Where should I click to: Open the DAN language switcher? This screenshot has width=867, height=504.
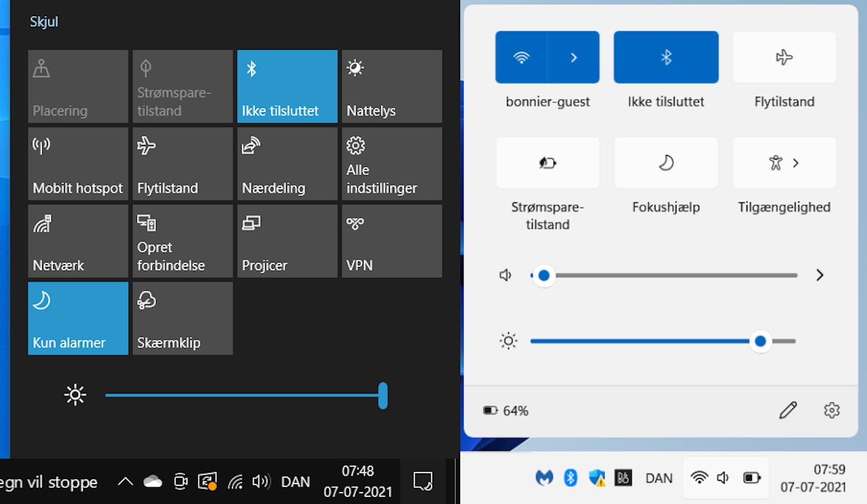click(658, 478)
